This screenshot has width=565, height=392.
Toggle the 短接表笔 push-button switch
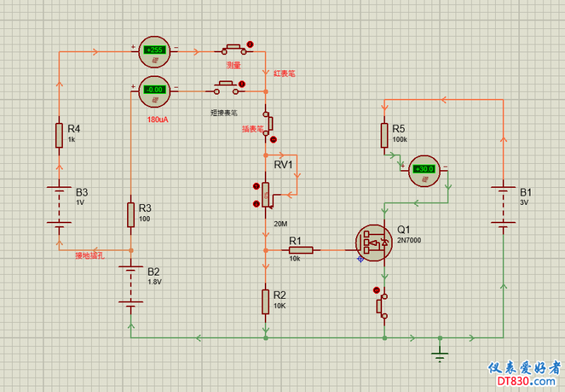(x=225, y=88)
